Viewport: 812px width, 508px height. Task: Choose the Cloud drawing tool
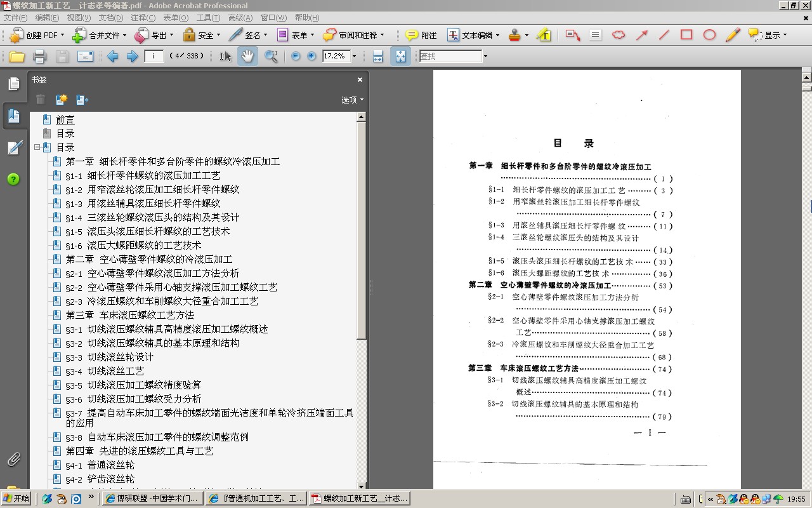coord(619,35)
